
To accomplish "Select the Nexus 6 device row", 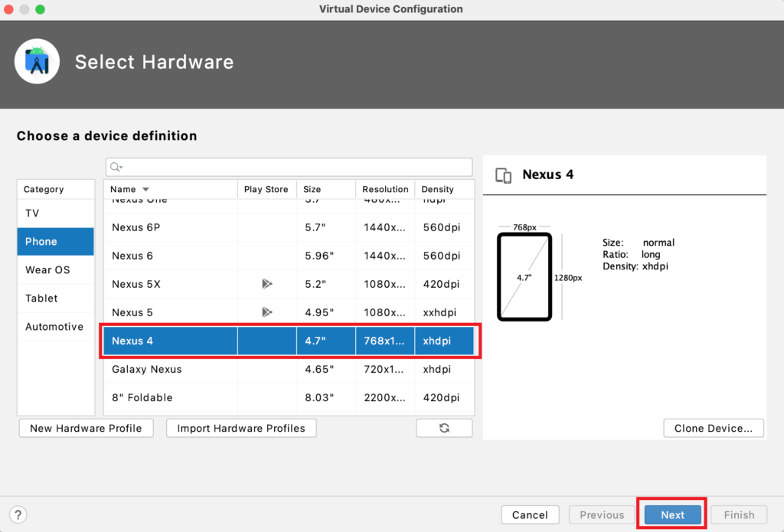I will point(289,256).
